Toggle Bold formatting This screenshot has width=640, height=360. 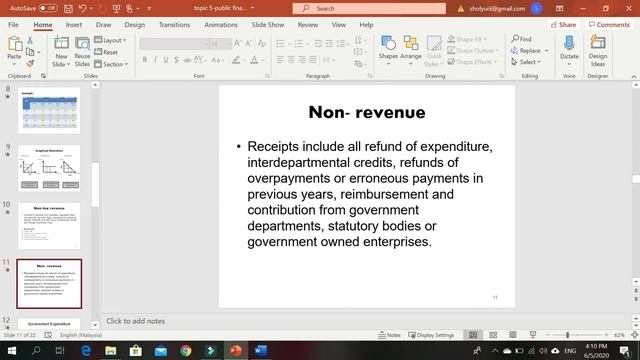(144, 60)
